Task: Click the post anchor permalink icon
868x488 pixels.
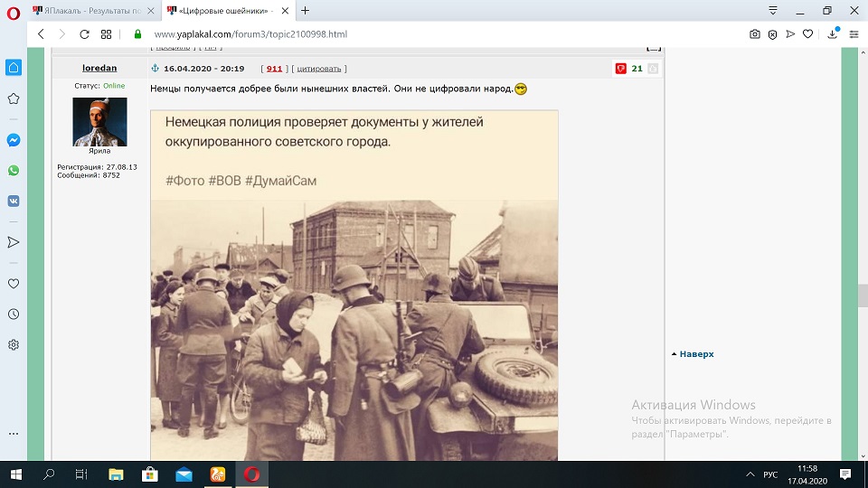Action: (x=155, y=68)
